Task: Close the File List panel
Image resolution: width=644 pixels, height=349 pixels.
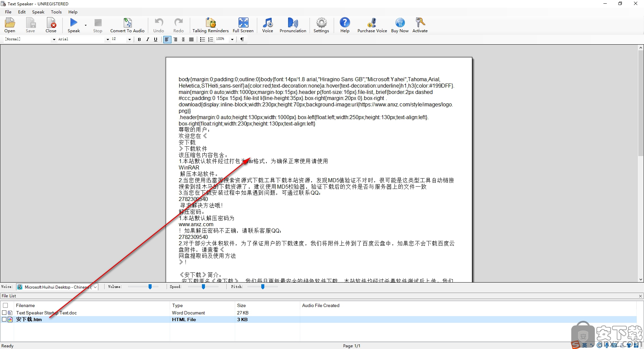Action: pyautogui.click(x=640, y=296)
